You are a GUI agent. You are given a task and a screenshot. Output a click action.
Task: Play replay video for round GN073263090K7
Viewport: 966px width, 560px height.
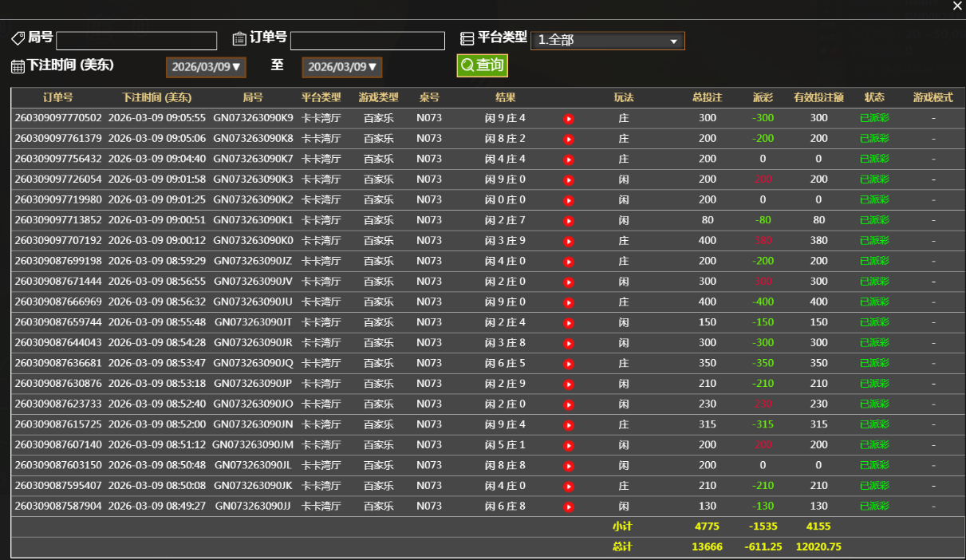[x=569, y=160]
